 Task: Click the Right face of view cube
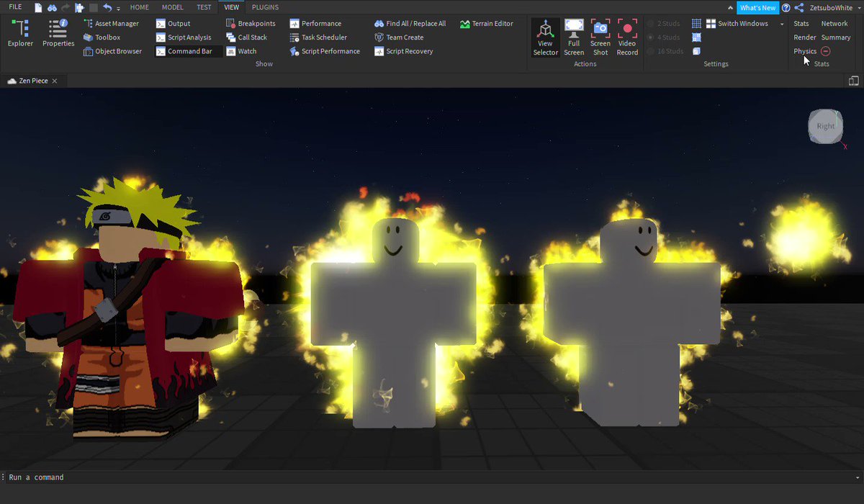825,126
